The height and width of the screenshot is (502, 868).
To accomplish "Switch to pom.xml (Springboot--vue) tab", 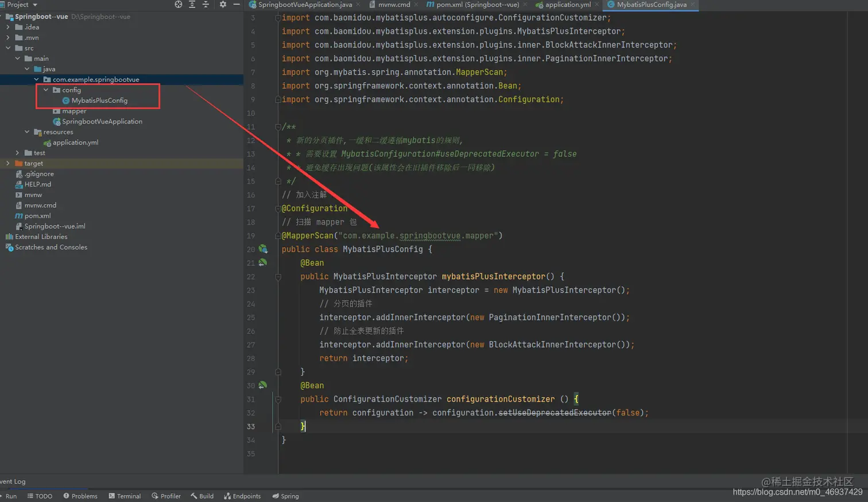I will 478,5.
